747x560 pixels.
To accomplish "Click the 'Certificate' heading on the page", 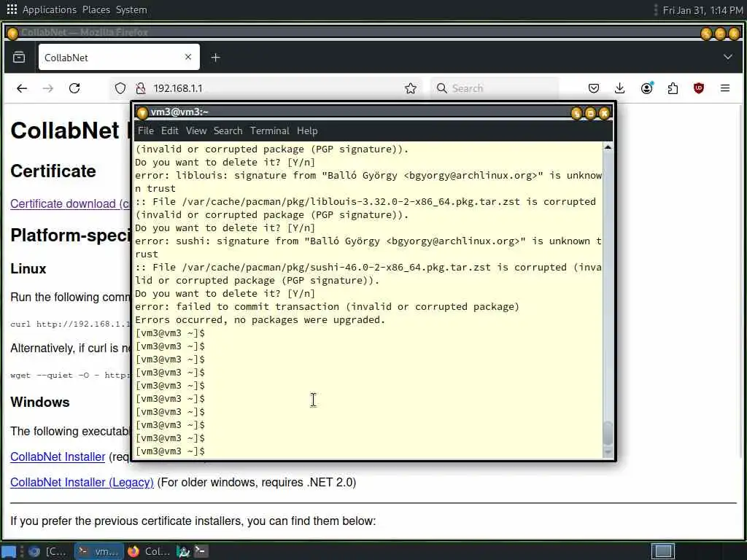I will [53, 171].
